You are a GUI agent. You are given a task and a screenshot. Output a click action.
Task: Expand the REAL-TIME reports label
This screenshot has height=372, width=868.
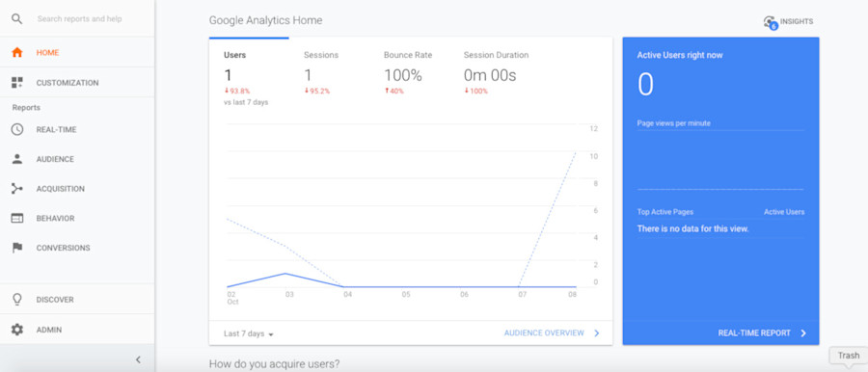57,129
